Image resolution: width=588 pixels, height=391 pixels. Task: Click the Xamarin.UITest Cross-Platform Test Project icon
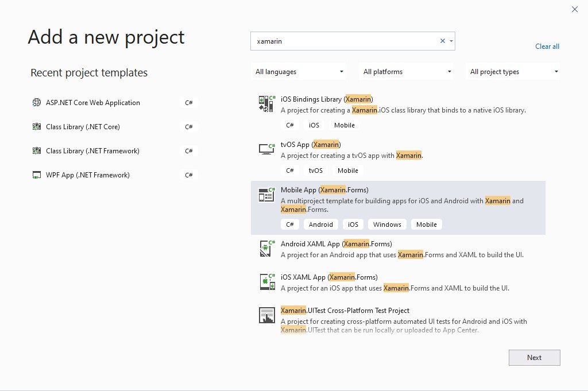267,315
